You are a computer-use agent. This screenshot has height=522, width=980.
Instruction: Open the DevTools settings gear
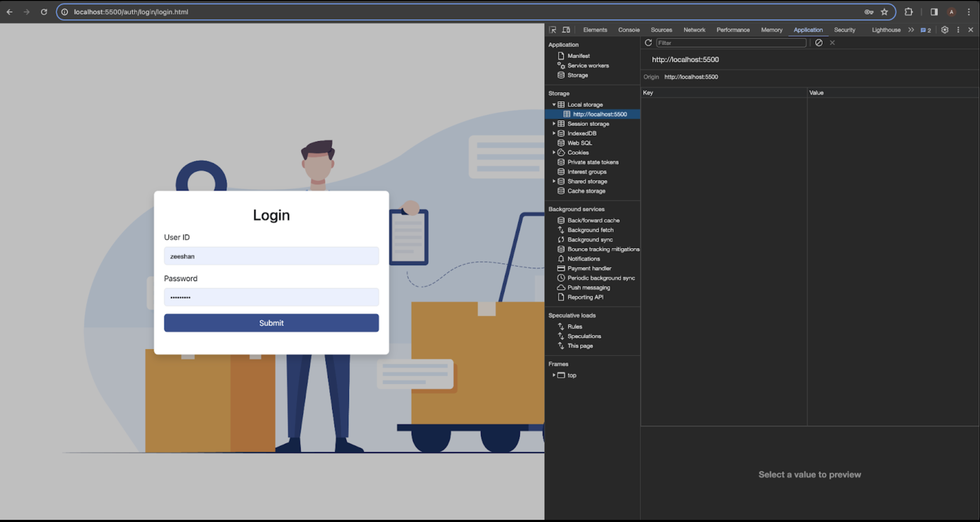944,30
